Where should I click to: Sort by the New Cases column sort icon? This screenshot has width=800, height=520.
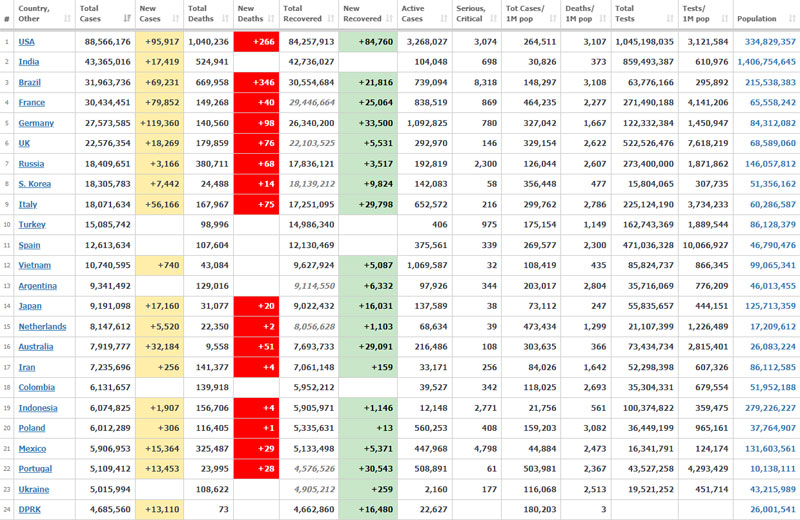pyautogui.click(x=176, y=19)
